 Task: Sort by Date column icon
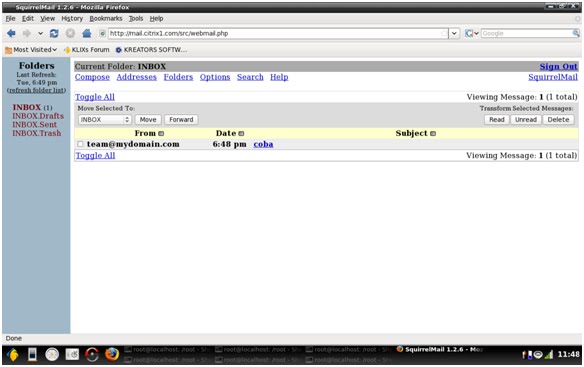click(x=241, y=134)
